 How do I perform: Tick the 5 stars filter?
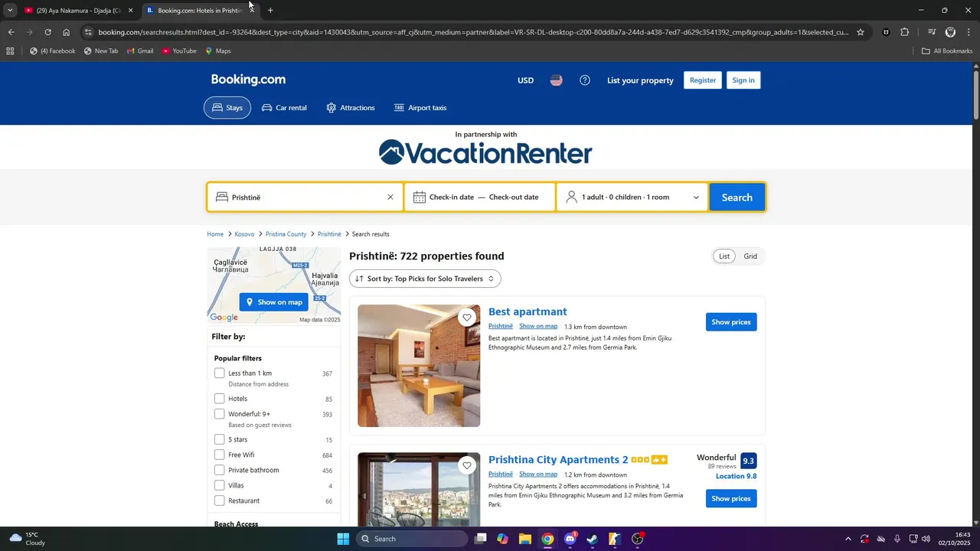click(220, 439)
